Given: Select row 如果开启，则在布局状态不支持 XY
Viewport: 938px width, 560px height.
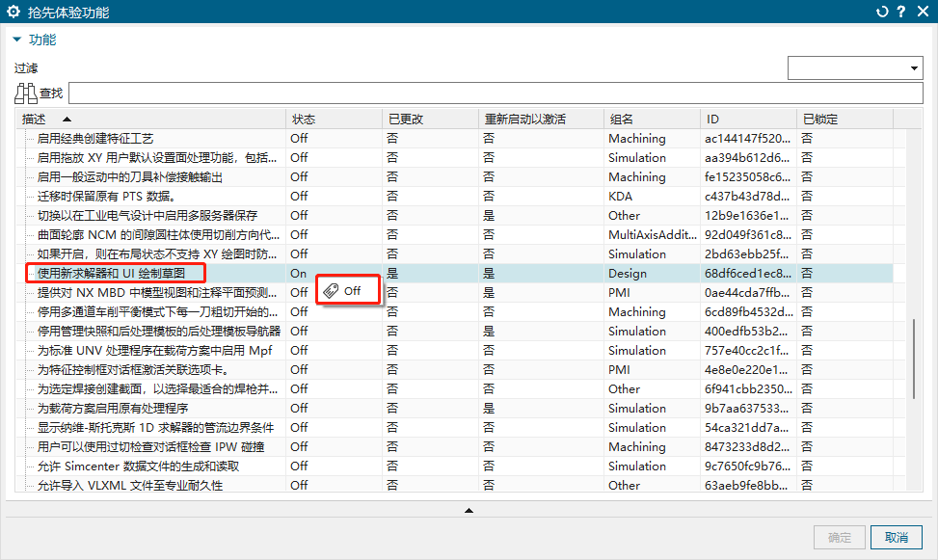Looking at the screenshot, I should 157,254.
